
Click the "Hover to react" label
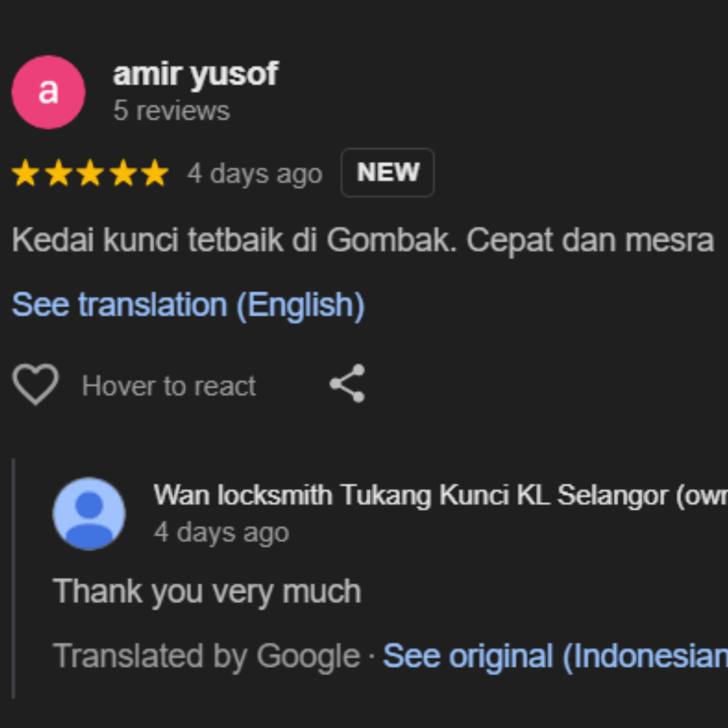(x=169, y=386)
